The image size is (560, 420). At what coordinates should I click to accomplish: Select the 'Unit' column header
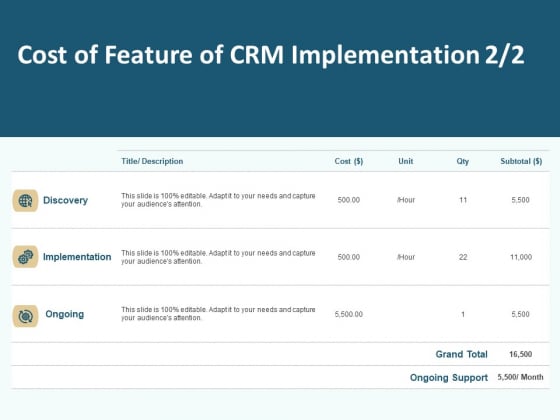click(406, 161)
